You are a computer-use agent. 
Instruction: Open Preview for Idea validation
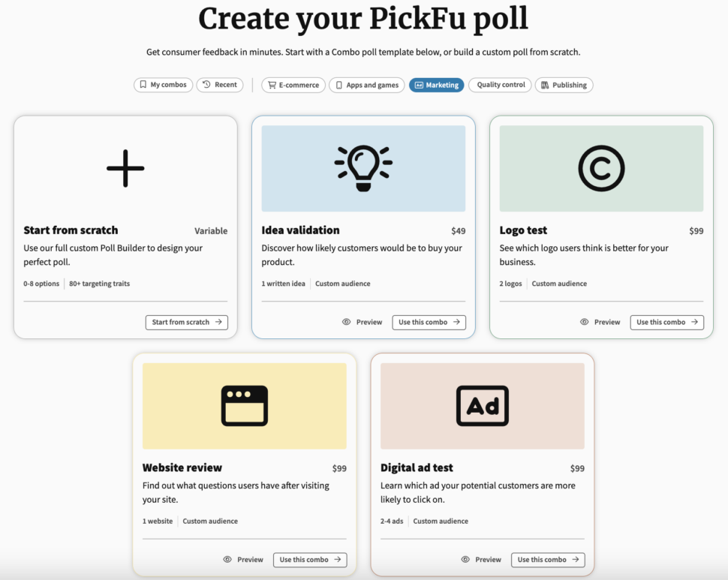coord(362,322)
